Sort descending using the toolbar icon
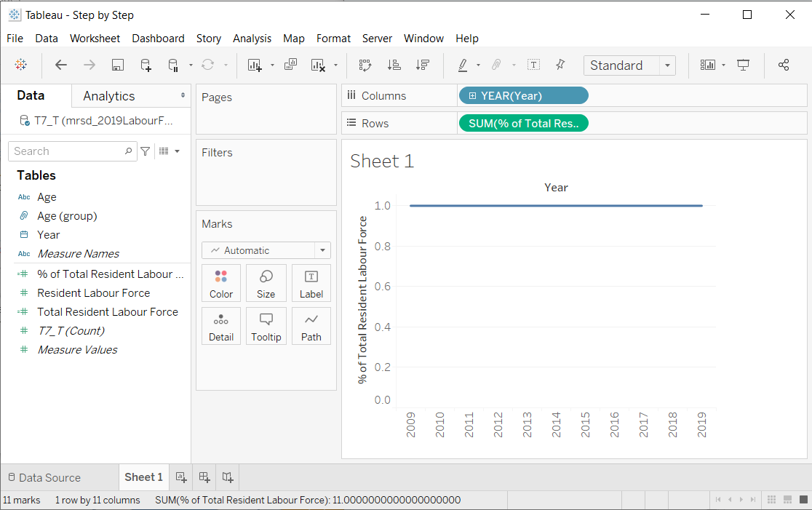 (422, 65)
